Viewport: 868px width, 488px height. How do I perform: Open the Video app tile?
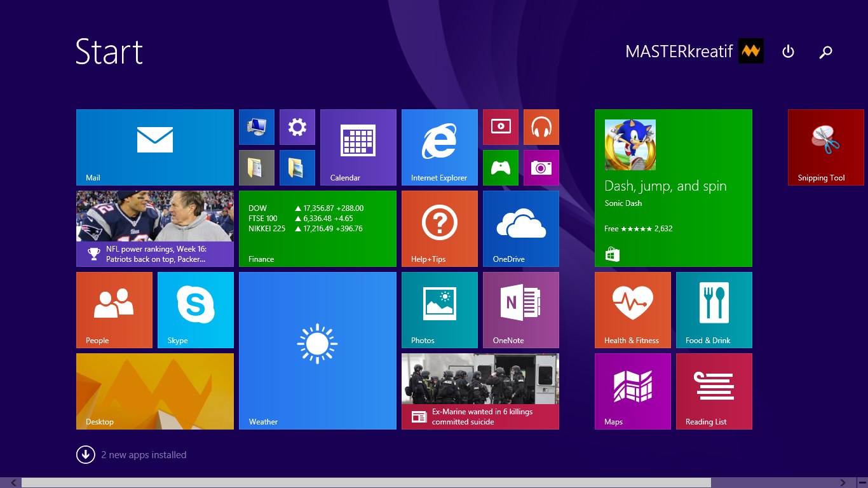(500, 127)
